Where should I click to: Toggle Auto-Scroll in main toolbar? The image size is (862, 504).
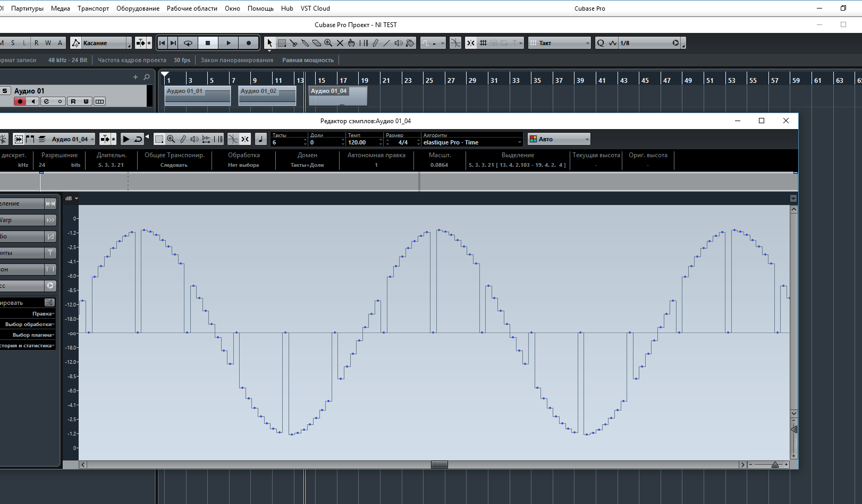(140, 43)
